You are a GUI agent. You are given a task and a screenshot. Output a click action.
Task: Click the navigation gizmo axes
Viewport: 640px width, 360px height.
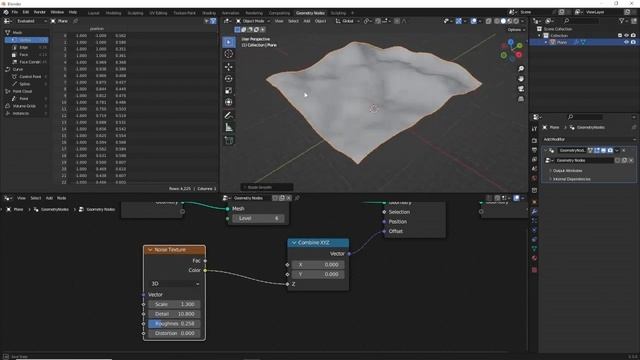pos(511,51)
